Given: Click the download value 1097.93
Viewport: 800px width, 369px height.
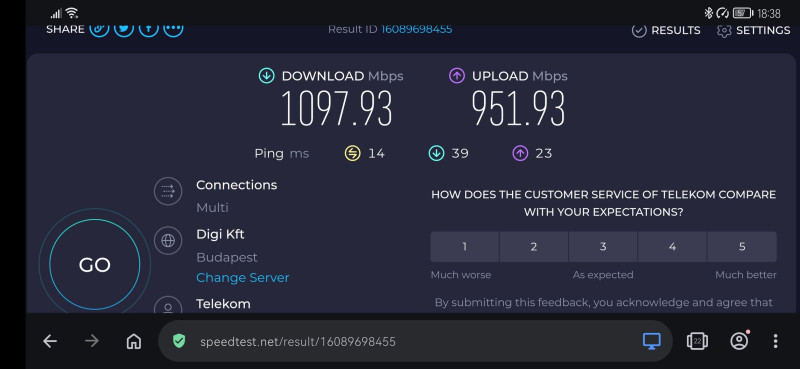Looking at the screenshot, I should pos(337,108).
